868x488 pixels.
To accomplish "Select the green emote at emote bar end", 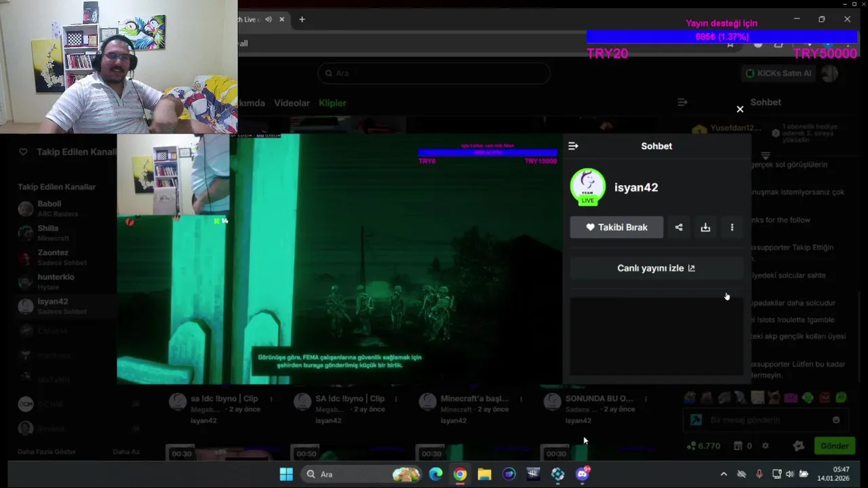I will [841, 398].
